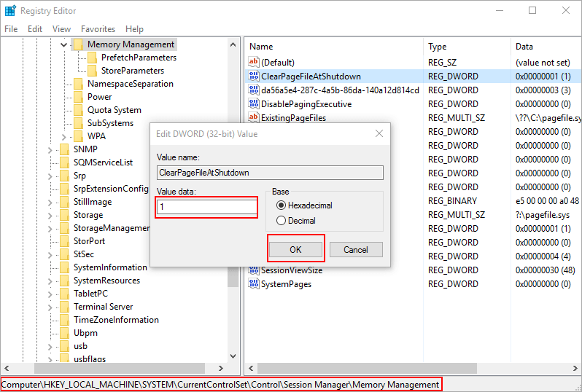Click the TabletPC folder icon

pos(65,294)
